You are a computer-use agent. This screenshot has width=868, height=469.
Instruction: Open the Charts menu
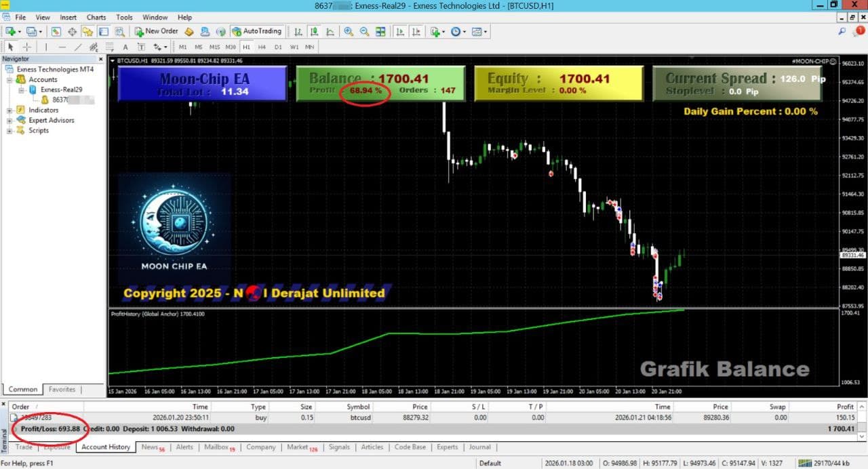[x=96, y=17]
